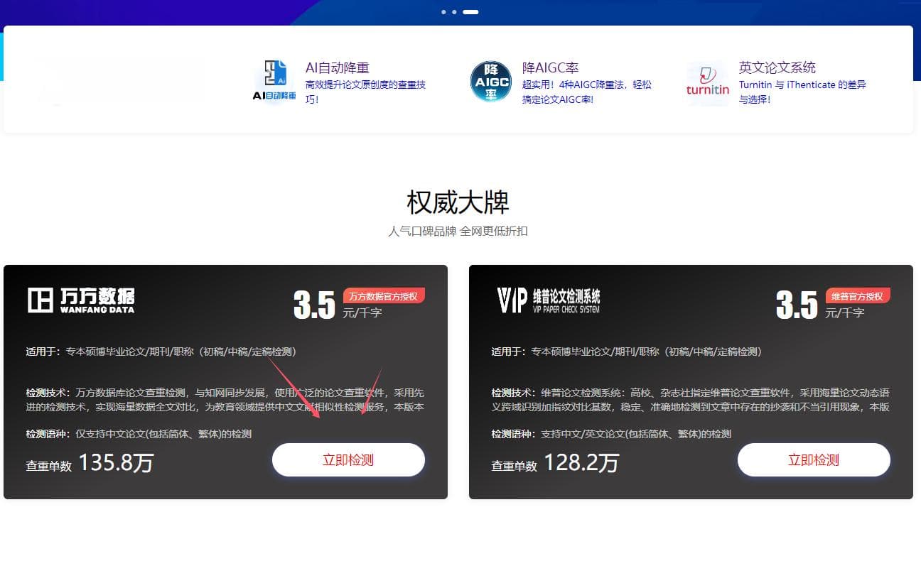Click the turnitin logo icon
This screenshot has width=921, height=588.
(708, 82)
